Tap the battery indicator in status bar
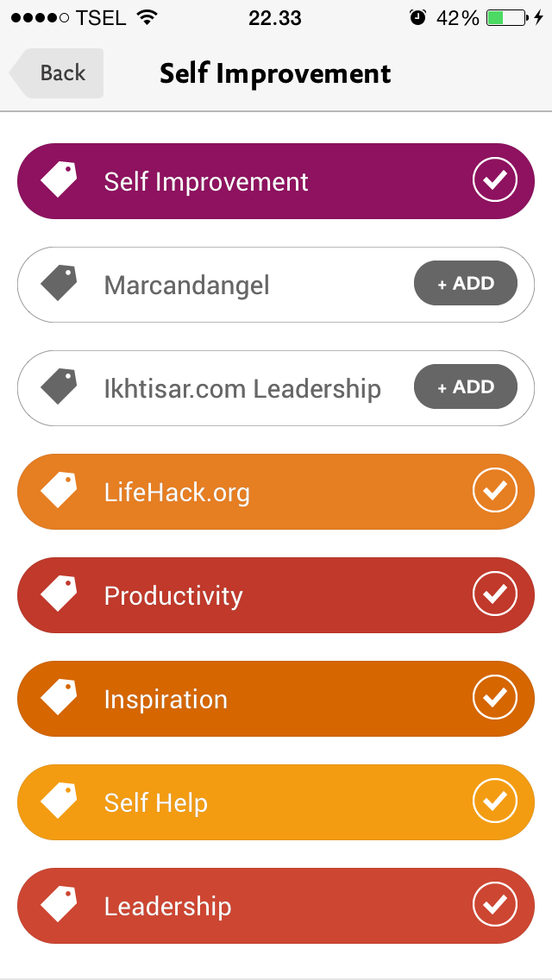The image size is (552, 980). [x=506, y=18]
